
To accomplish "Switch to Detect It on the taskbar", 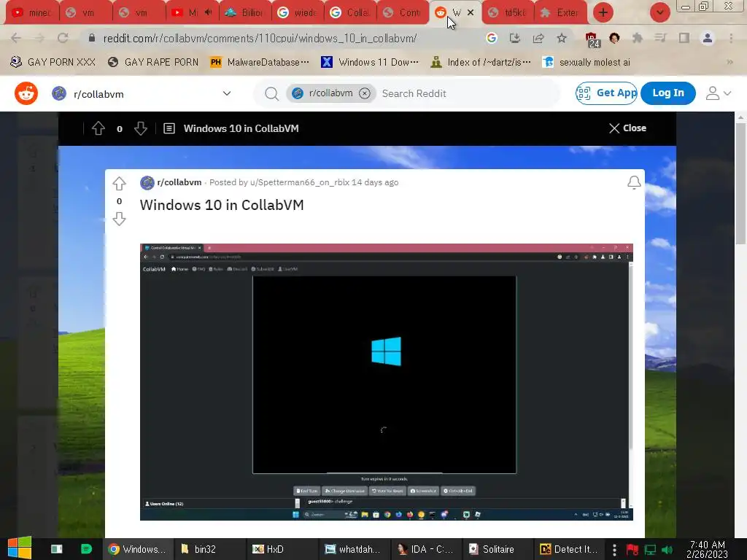I will click(x=570, y=549).
